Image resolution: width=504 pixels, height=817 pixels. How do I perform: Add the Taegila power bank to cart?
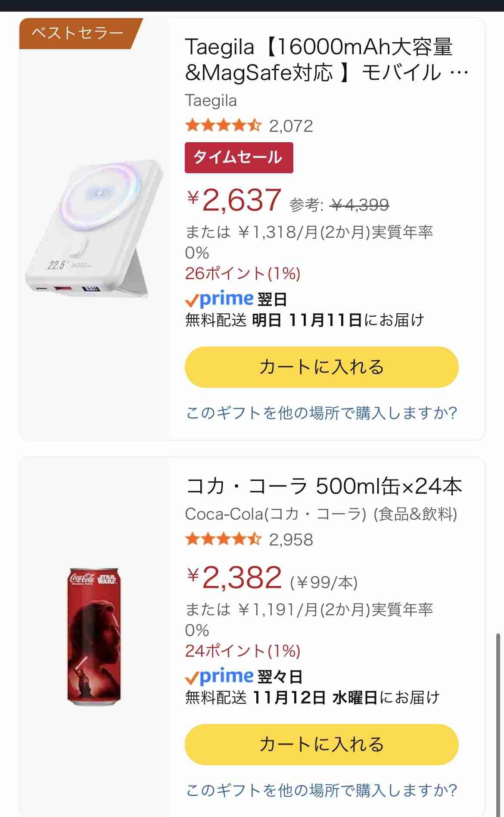click(x=321, y=367)
